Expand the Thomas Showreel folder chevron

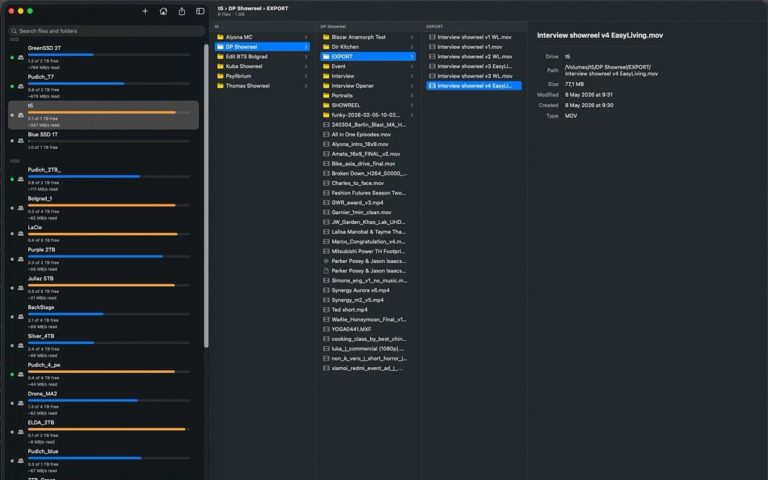pos(306,86)
